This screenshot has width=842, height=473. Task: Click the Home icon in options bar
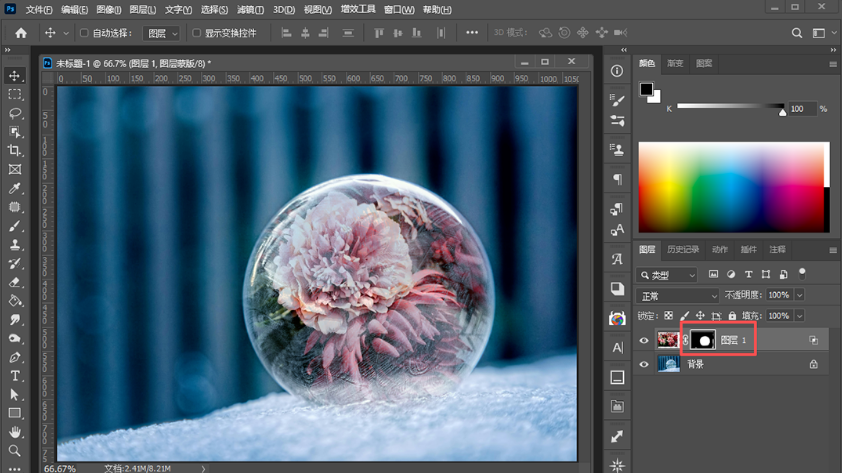click(x=21, y=33)
